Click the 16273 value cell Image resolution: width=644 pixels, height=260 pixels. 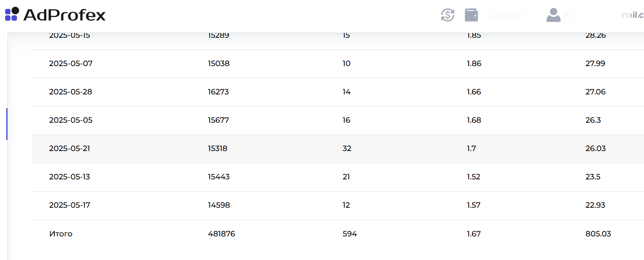point(218,92)
